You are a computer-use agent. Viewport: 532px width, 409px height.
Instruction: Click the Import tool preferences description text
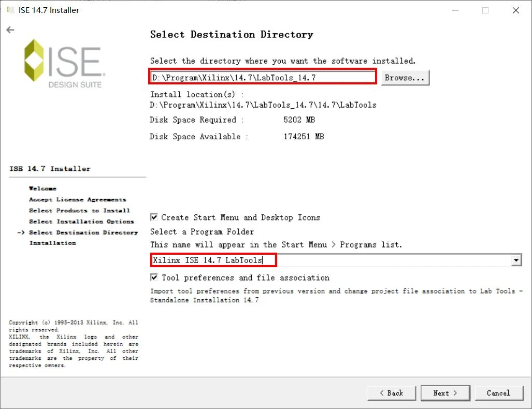337,296
